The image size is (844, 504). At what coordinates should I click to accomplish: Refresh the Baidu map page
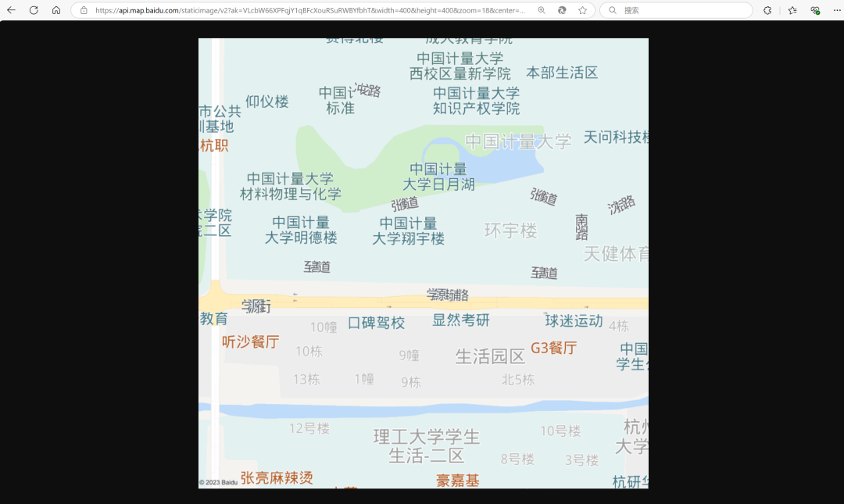click(x=34, y=10)
